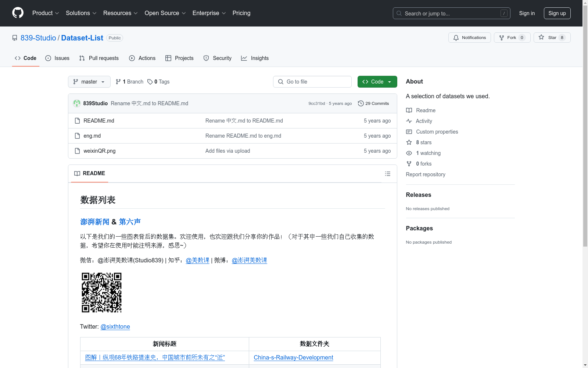Click the file icon for eng.md
The image size is (588, 368).
[77, 136]
